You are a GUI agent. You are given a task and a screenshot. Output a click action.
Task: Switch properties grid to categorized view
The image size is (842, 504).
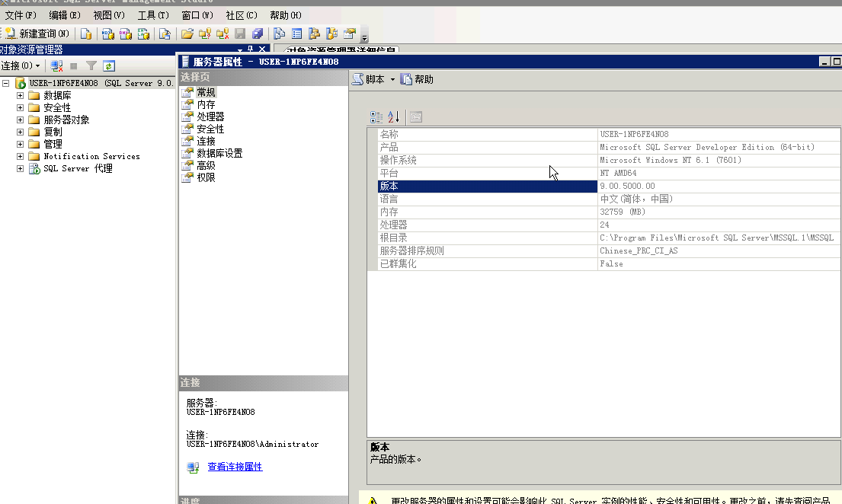(376, 116)
